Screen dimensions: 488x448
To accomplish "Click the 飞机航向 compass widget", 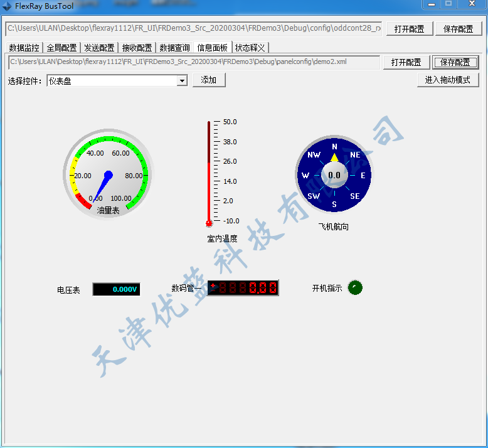I will [334, 174].
